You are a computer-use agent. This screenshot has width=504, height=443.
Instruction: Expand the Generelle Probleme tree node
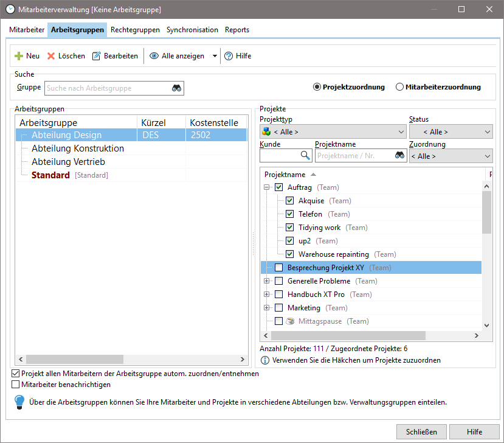coord(266,281)
